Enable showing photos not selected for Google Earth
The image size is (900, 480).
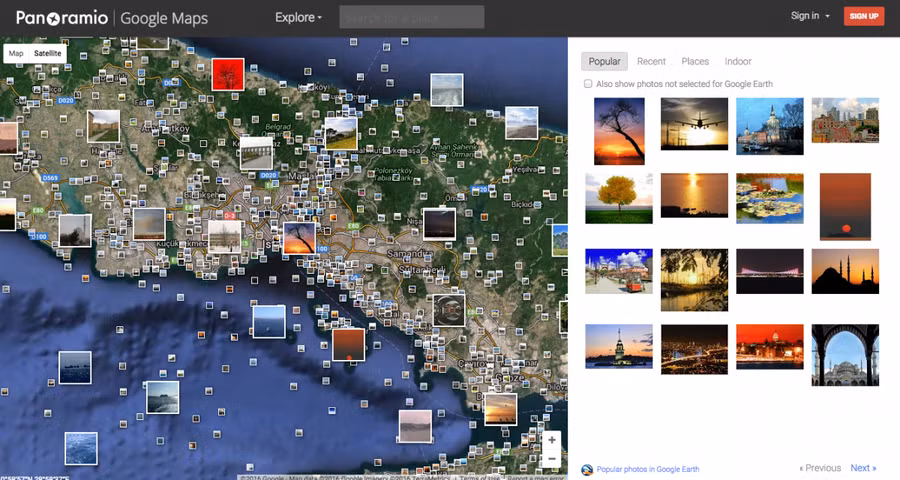pyautogui.click(x=588, y=84)
